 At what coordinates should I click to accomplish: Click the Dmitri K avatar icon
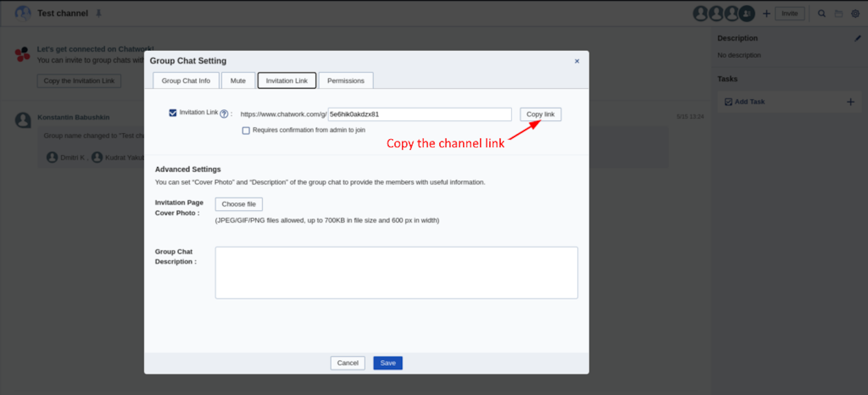pyautogui.click(x=52, y=157)
